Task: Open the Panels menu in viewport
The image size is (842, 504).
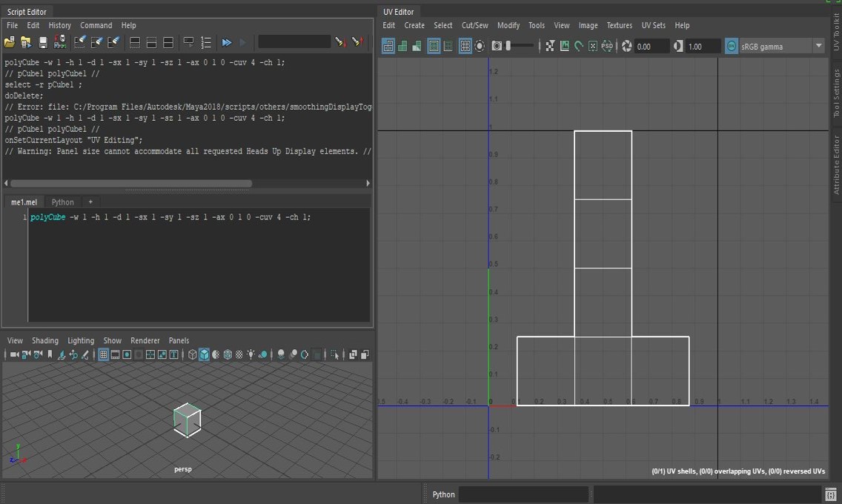Action: (x=179, y=340)
